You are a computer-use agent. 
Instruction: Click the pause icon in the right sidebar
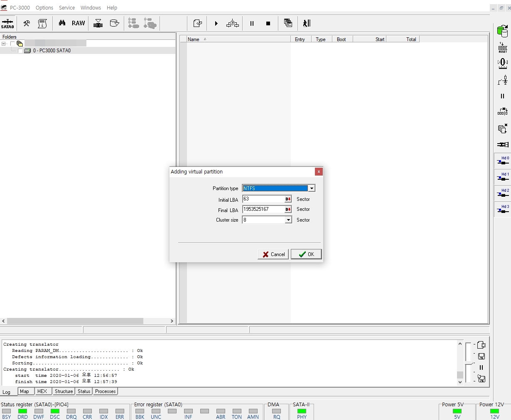click(502, 96)
